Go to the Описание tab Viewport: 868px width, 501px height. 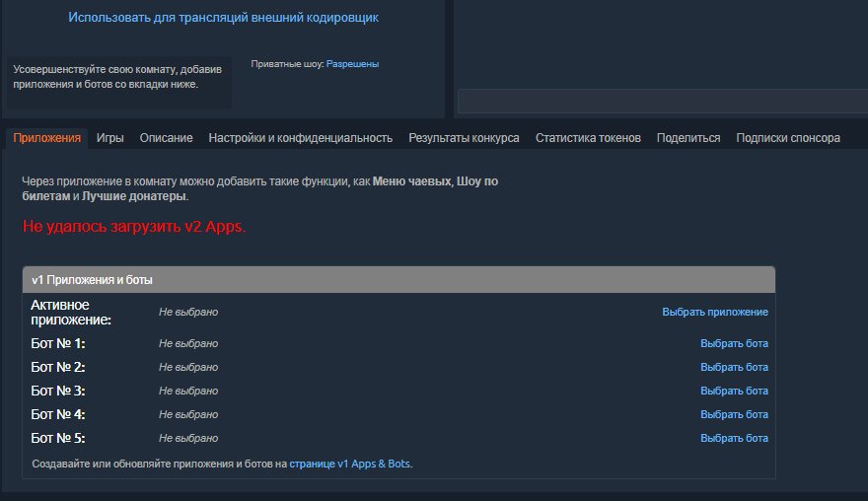[166, 138]
